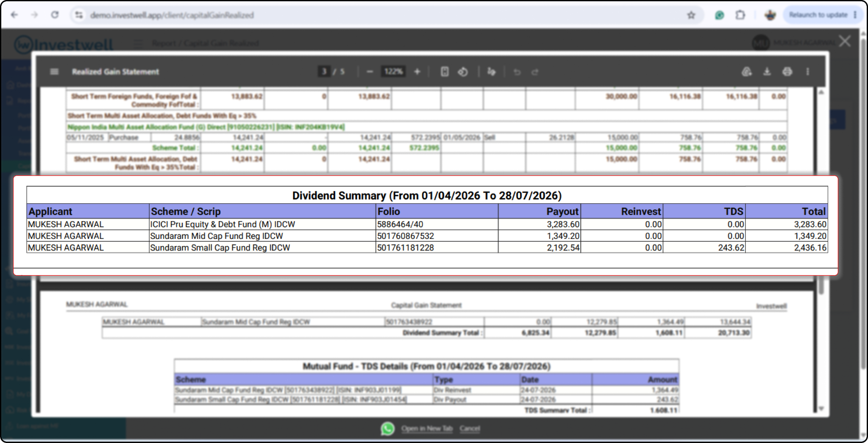Screen dimensions: 868x443
Task: Open more actions menu in PDF toolbar
Action: click(x=808, y=72)
